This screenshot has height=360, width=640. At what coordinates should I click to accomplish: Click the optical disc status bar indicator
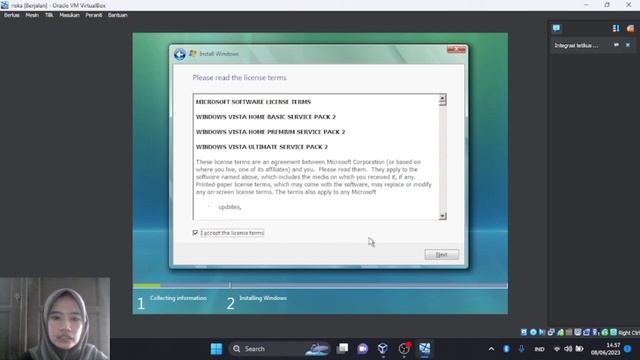(x=533, y=332)
